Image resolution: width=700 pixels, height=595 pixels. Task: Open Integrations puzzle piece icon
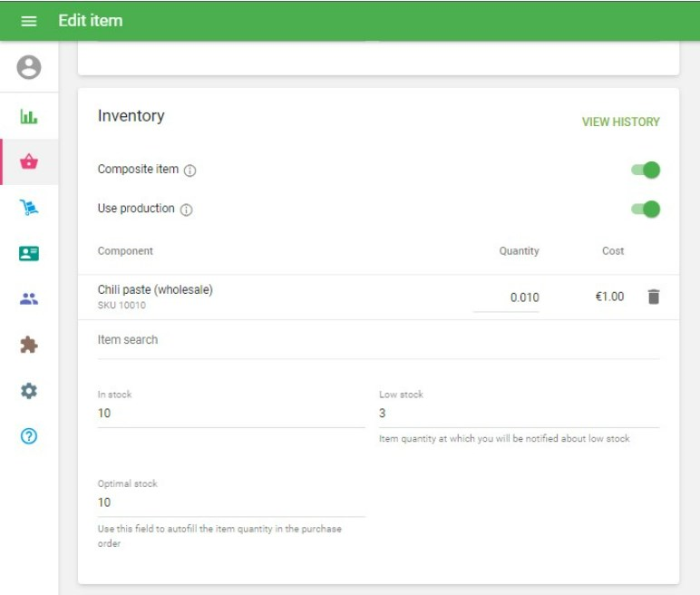[x=29, y=345]
